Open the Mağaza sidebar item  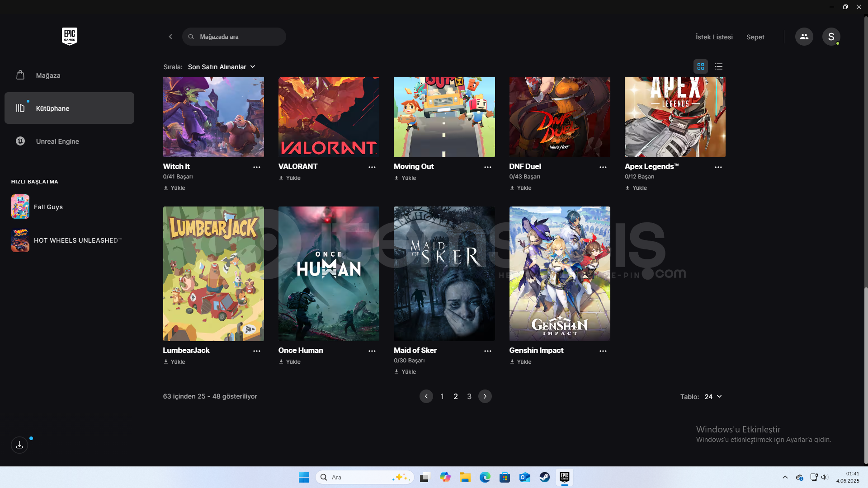[48, 75]
